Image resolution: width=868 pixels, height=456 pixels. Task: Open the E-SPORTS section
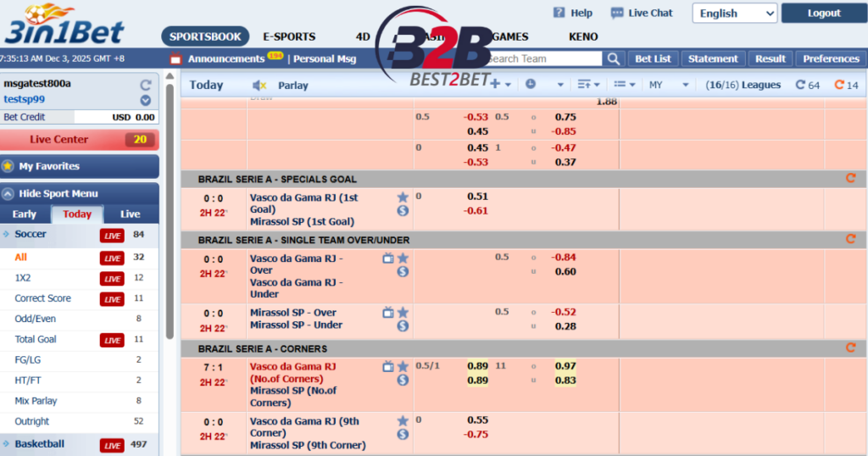tap(289, 36)
